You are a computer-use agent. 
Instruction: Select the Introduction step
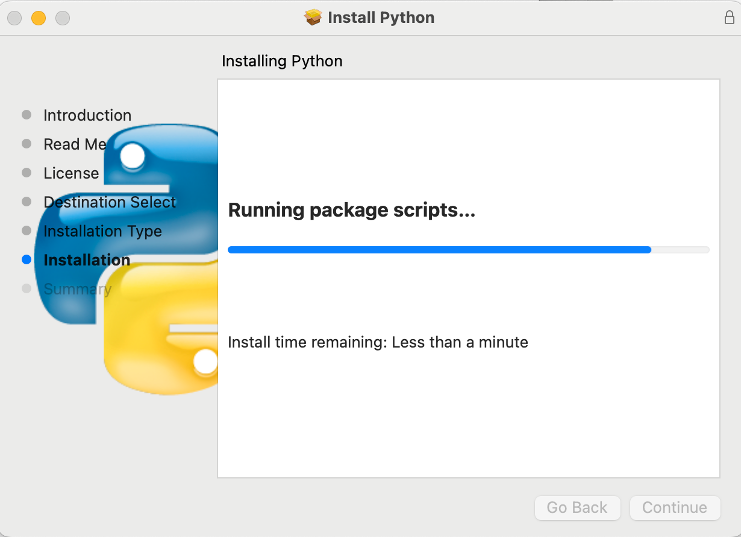88,115
